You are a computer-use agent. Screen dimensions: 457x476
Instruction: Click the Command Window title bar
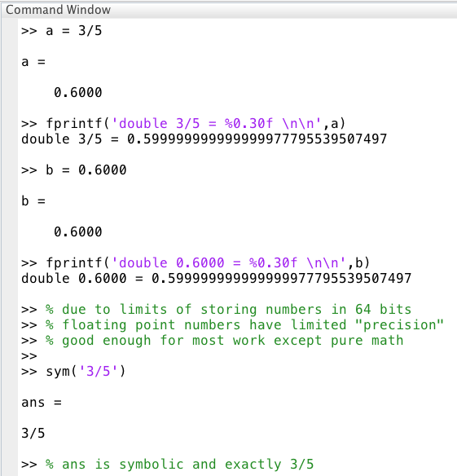[x=228, y=10]
